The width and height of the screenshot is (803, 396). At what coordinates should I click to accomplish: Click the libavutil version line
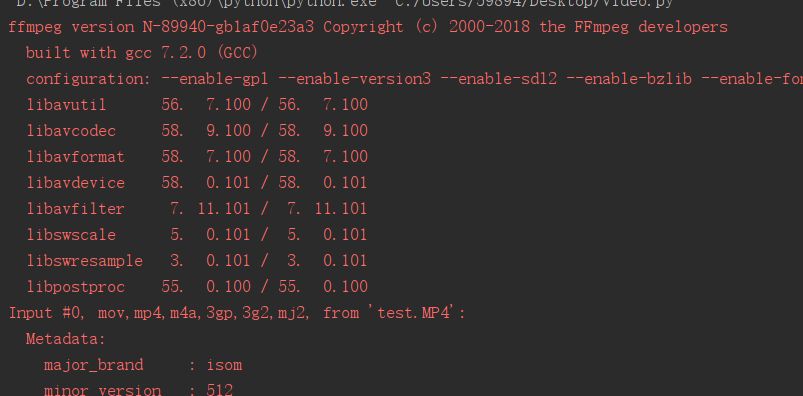[x=197, y=105]
